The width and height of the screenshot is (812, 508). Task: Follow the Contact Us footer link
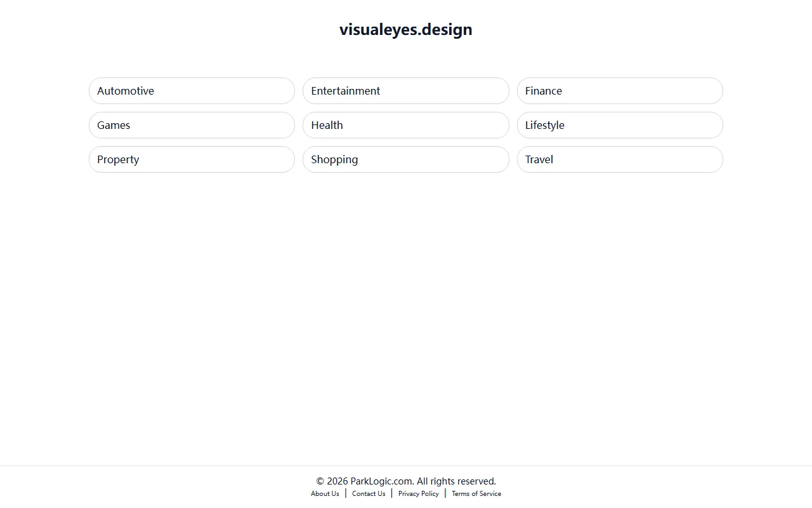pyautogui.click(x=369, y=493)
